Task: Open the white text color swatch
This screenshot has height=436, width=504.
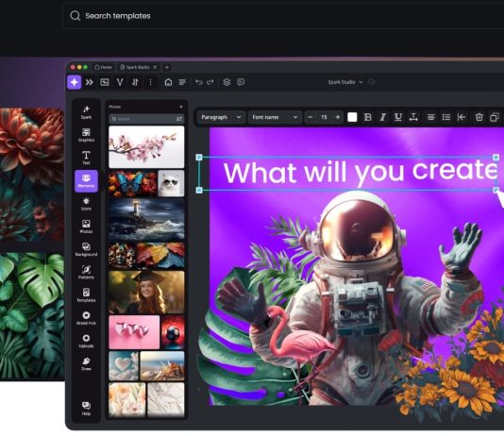Action: point(352,117)
